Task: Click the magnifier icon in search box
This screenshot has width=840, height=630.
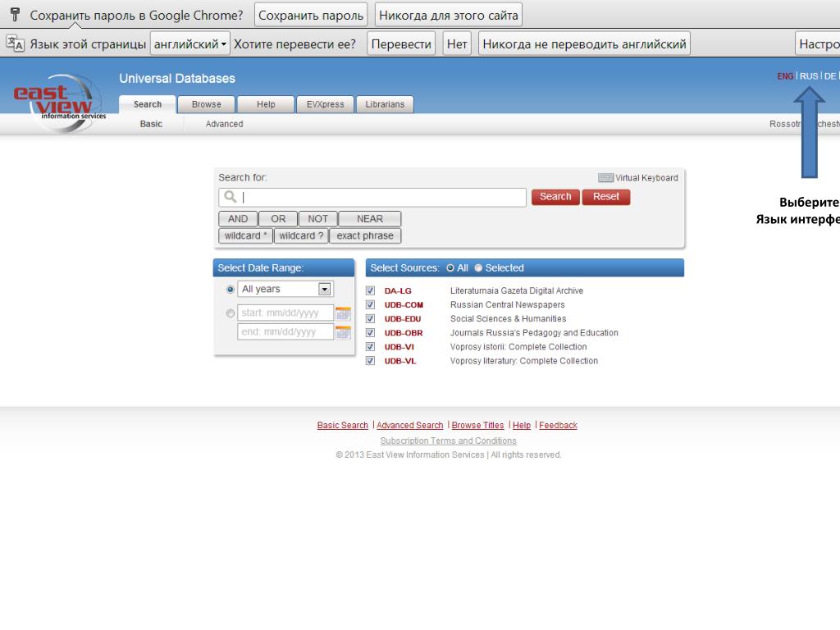Action: tap(231, 197)
